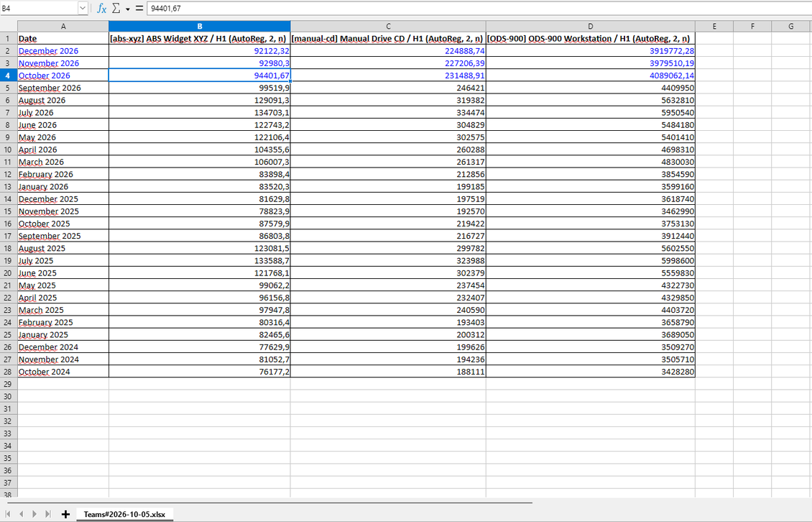This screenshot has width=812, height=522.
Task: Click the Date header cell
Action: coord(63,38)
